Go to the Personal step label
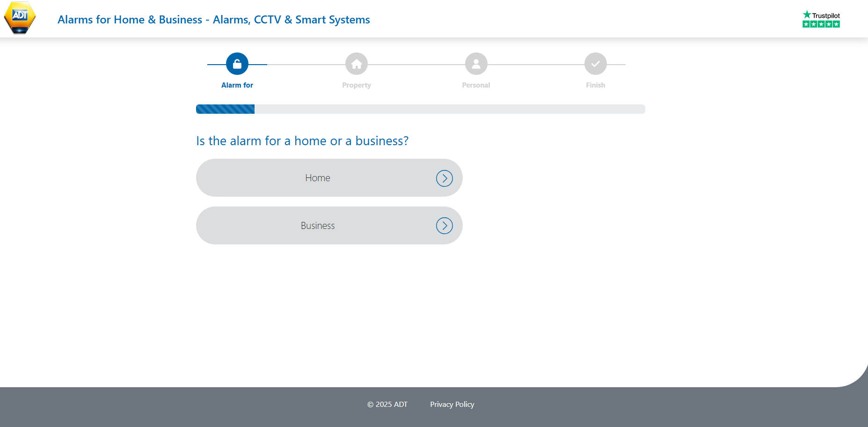This screenshot has height=427, width=868. pos(476,85)
